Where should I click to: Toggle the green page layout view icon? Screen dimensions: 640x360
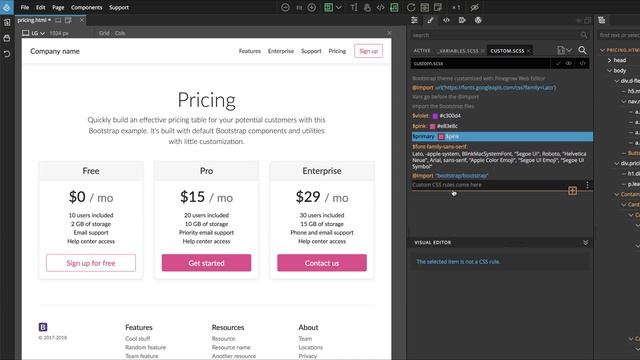click(x=328, y=7)
